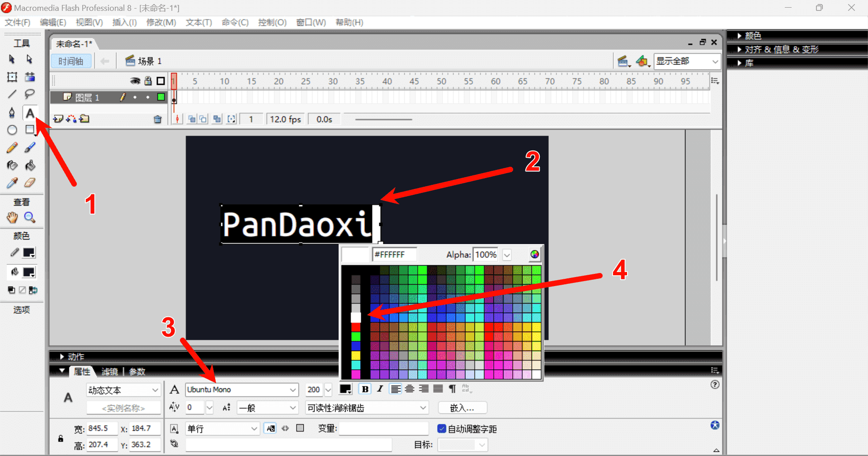Toggle italic text formatting
The image size is (868, 456).
pyautogui.click(x=380, y=389)
